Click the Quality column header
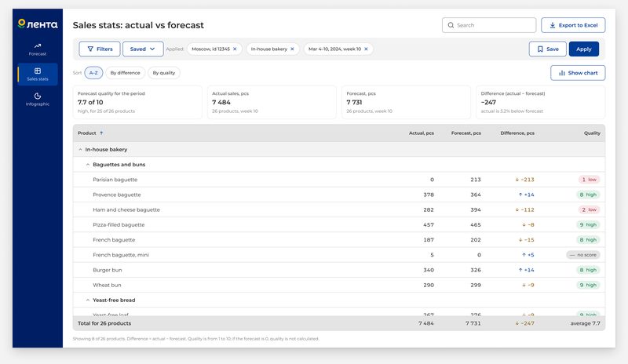This screenshot has height=364, width=628. 592,133
